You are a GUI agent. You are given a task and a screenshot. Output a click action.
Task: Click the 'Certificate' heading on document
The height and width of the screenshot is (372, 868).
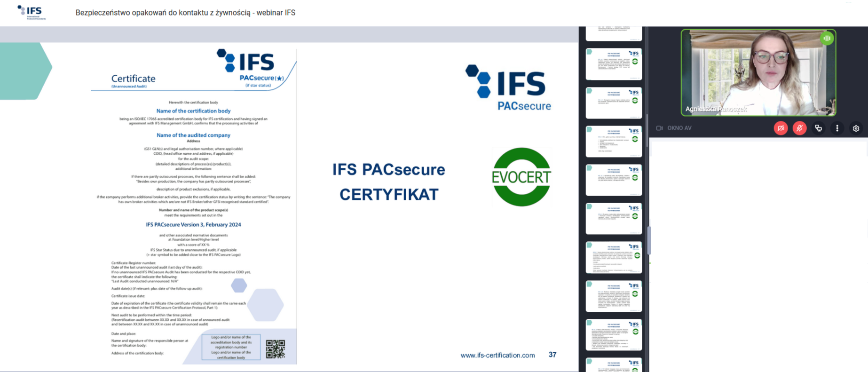(x=133, y=79)
